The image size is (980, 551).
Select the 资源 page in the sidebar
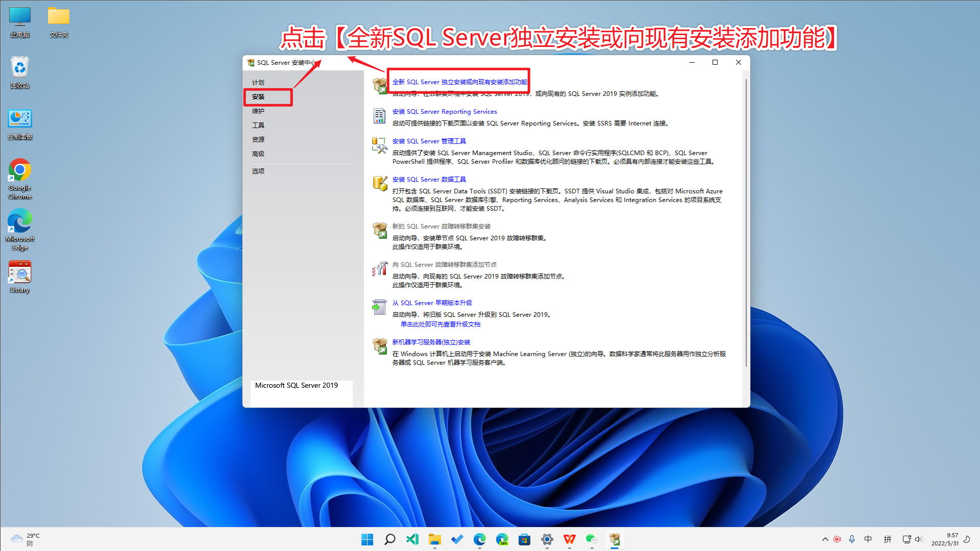[x=258, y=139]
